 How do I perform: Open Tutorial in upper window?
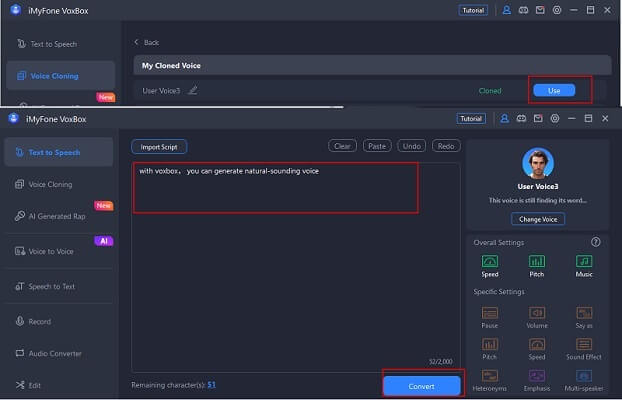pos(473,10)
